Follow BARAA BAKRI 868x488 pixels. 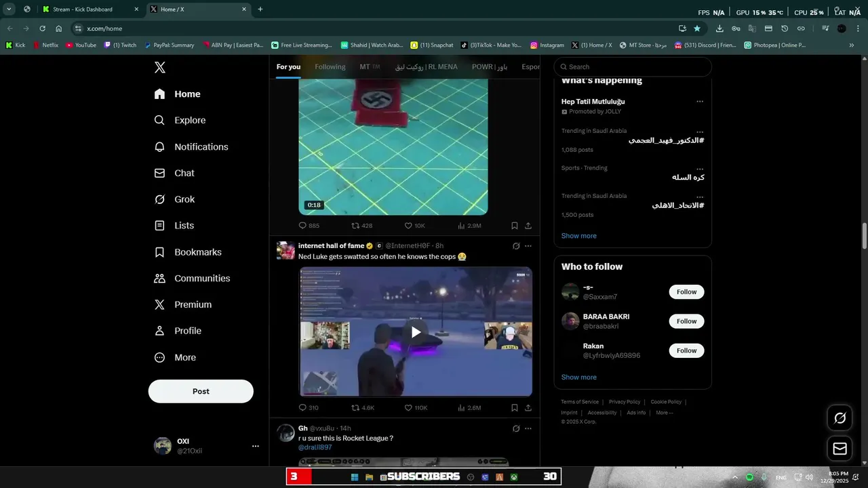(686, 321)
